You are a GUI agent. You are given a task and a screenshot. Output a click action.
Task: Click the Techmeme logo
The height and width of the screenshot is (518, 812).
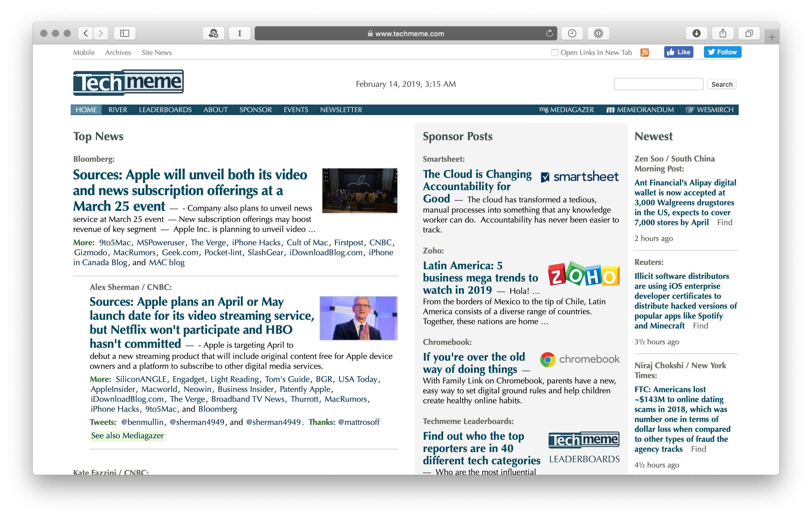click(x=129, y=82)
